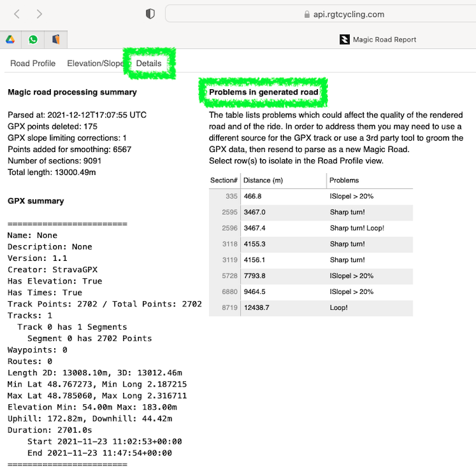The height and width of the screenshot is (471, 476).
Task: Switch to the Elevation/Slope tab
Action: click(x=95, y=63)
